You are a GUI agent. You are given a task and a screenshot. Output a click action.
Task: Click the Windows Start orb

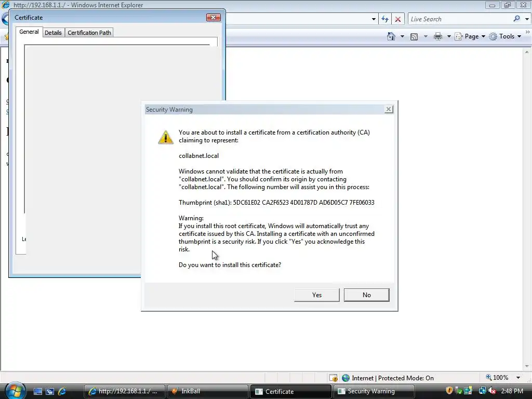click(x=15, y=391)
